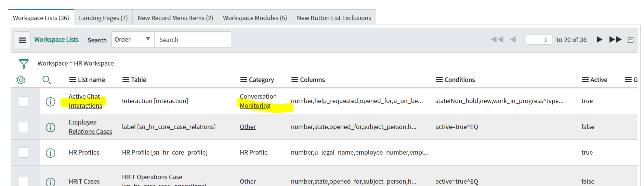This screenshot has height=186, width=644.
Task: Click the false value in Employee Relations row
Action: (x=588, y=127)
